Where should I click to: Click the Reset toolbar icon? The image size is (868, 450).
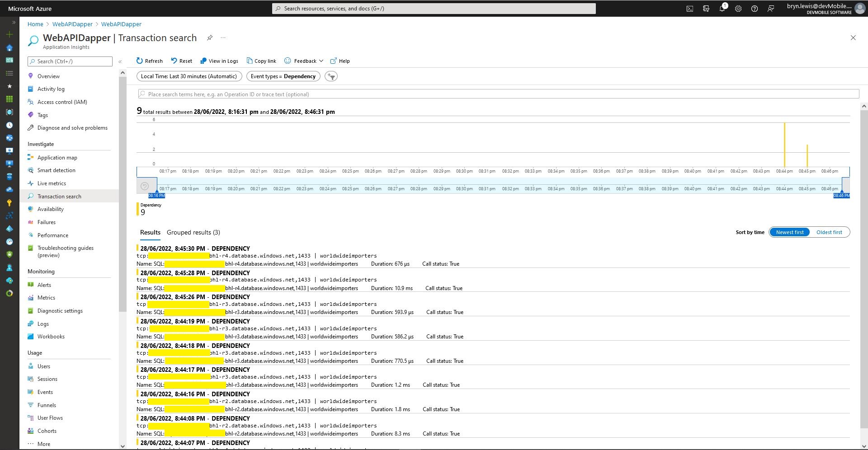(x=174, y=61)
